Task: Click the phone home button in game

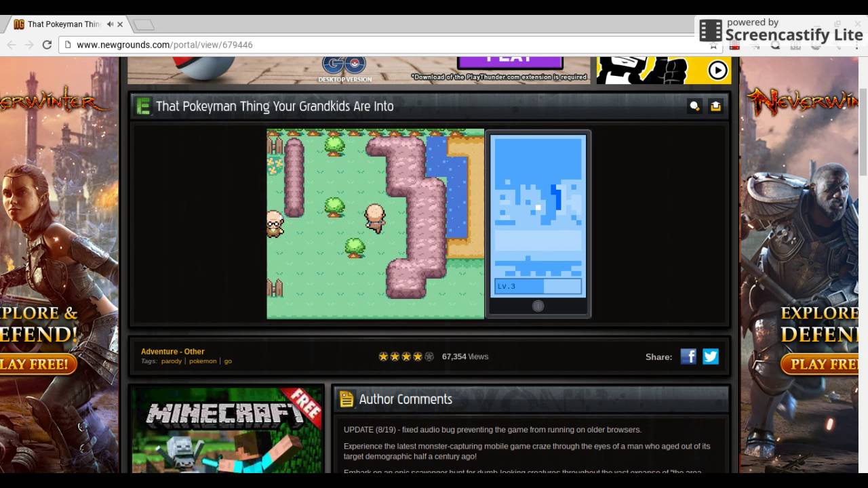Action: point(538,306)
